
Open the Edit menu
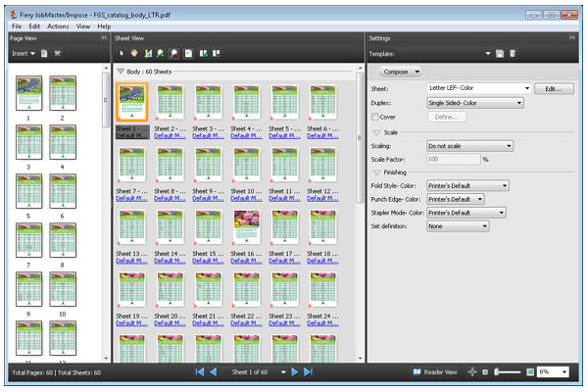[34, 25]
